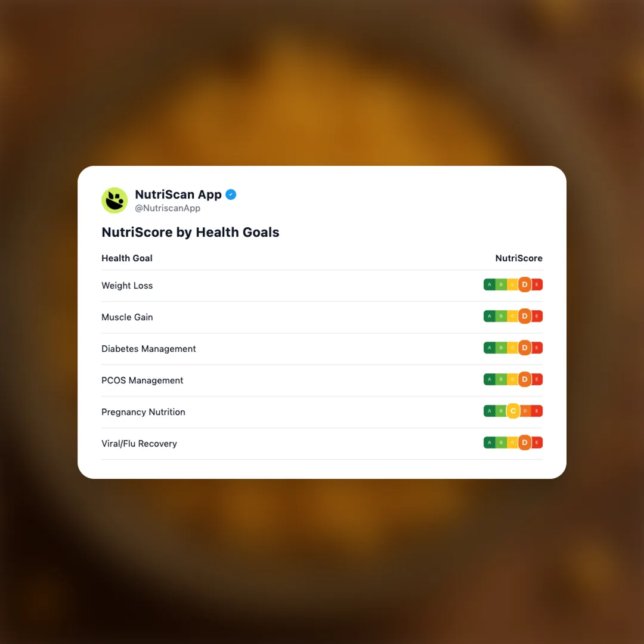Viewport: 644px width, 644px height.
Task: Click the Viral/Flu Recovery NutriScore badge
Action: click(x=513, y=443)
